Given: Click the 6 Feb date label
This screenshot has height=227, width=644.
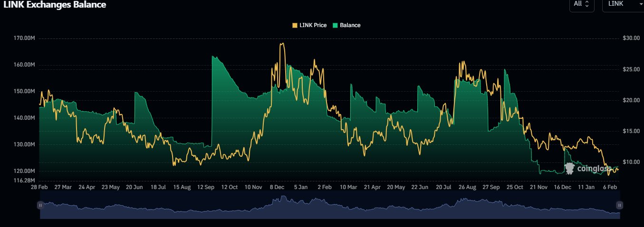Looking at the screenshot, I should (x=611, y=188).
